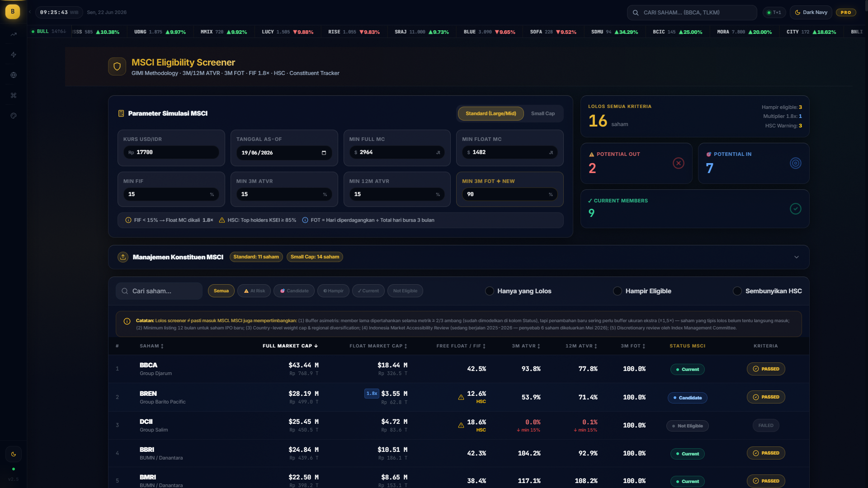868x488 pixels.
Task: Select the Current filter tab
Action: [368, 291]
